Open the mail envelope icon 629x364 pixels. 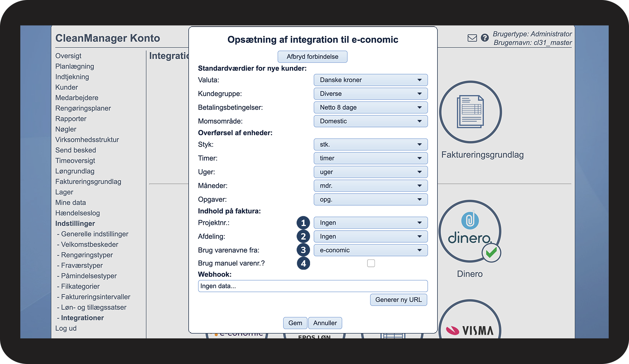coord(472,38)
